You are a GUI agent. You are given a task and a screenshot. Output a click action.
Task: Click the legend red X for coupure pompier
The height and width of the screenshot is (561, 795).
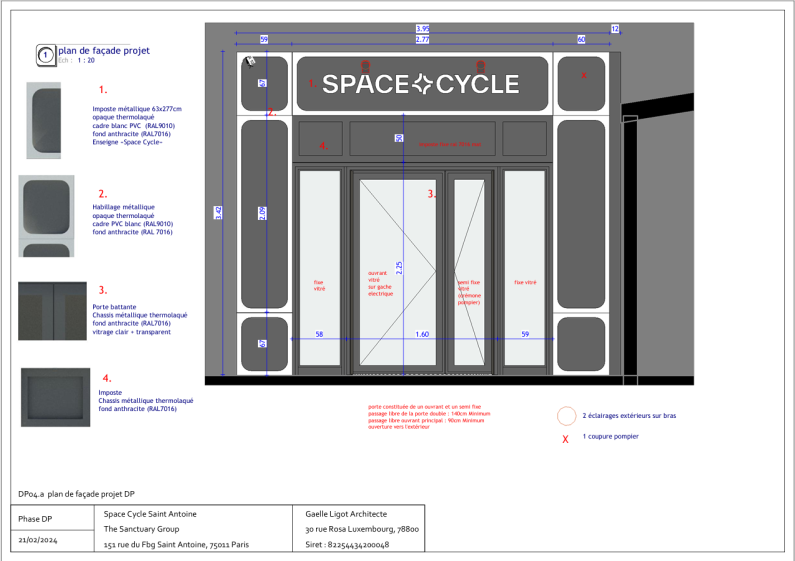coord(565,439)
